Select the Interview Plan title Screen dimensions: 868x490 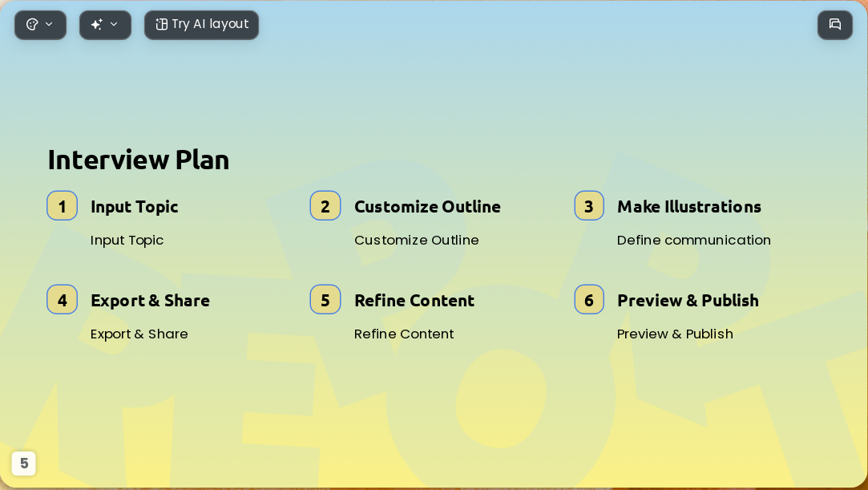pos(139,160)
